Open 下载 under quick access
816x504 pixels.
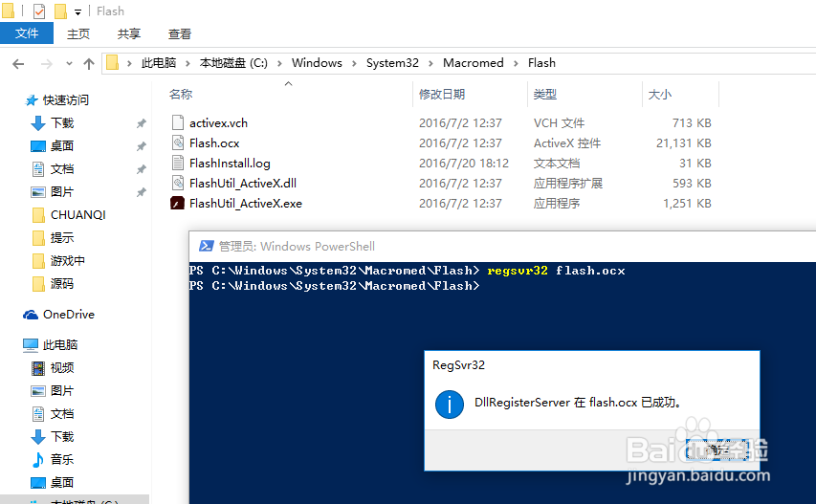tap(62, 123)
